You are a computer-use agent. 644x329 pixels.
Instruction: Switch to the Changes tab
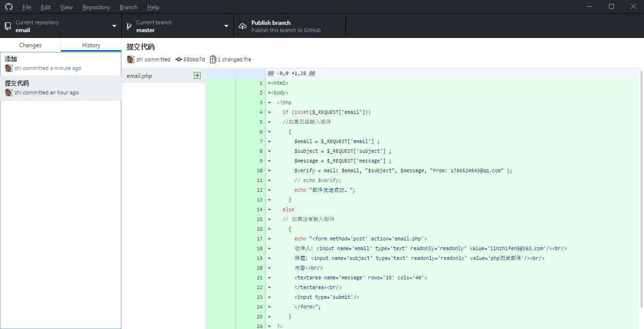click(30, 45)
